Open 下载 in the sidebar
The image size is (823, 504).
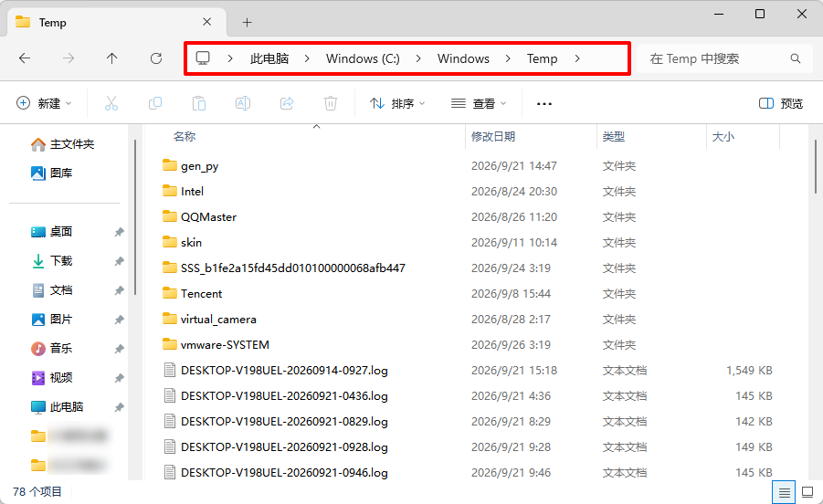(x=52, y=260)
